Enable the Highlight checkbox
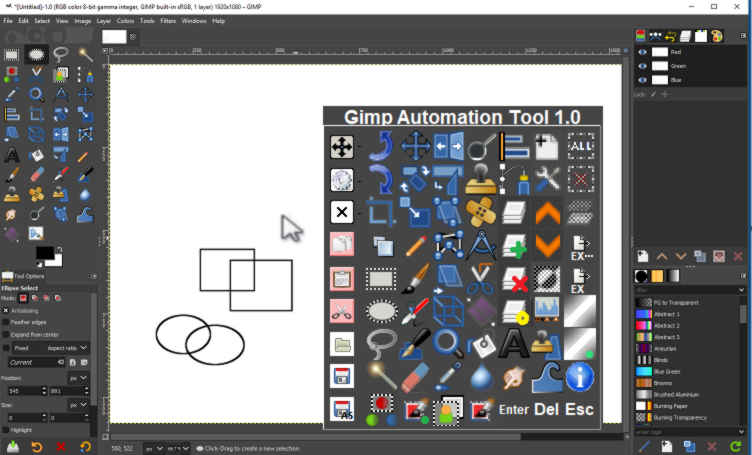The height and width of the screenshot is (455, 752). point(6,430)
